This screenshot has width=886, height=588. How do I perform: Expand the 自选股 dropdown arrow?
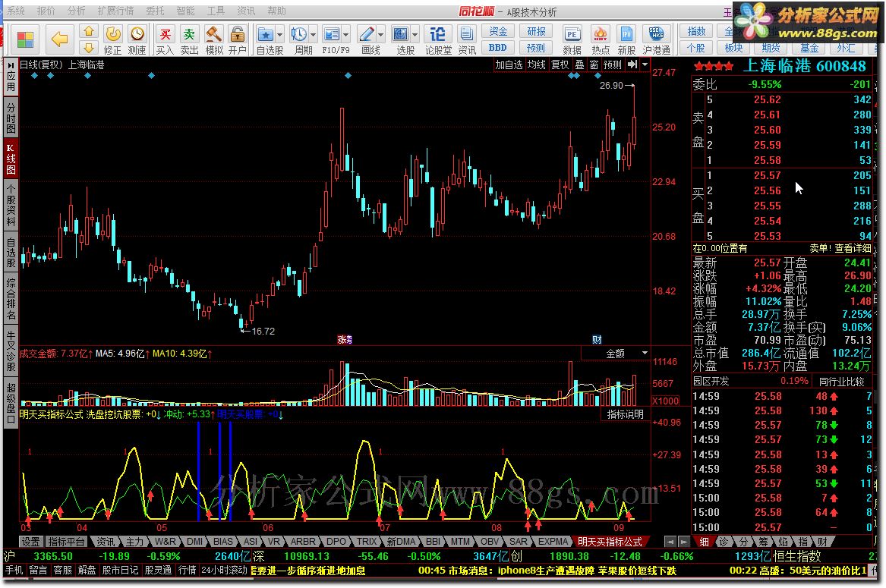[279, 35]
